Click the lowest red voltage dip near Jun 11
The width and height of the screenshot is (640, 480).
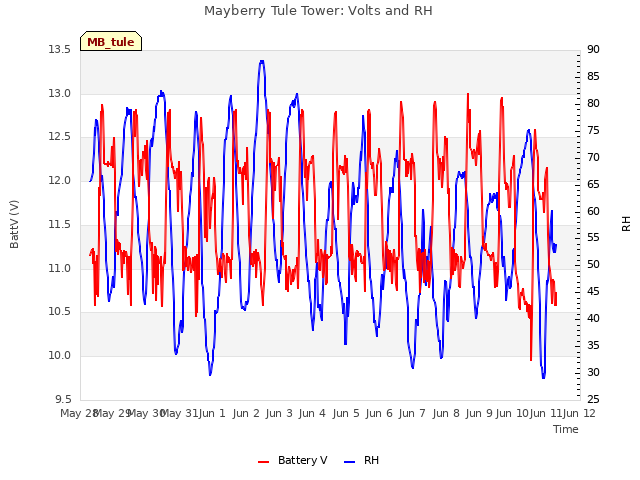point(531,359)
